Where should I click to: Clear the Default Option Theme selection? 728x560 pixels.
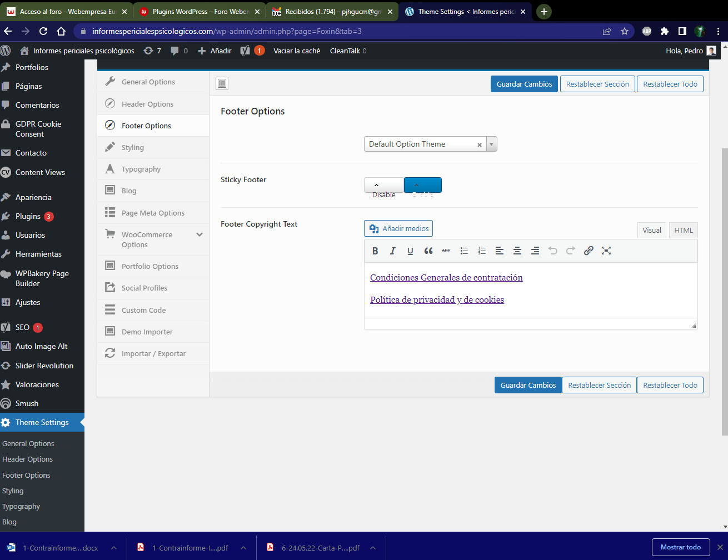tap(480, 144)
